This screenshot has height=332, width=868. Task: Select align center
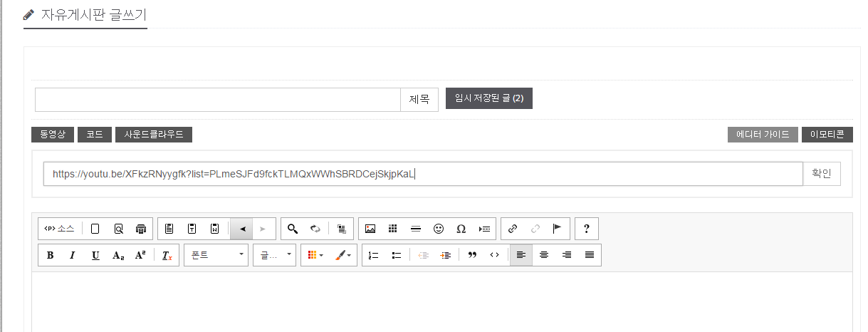544,255
